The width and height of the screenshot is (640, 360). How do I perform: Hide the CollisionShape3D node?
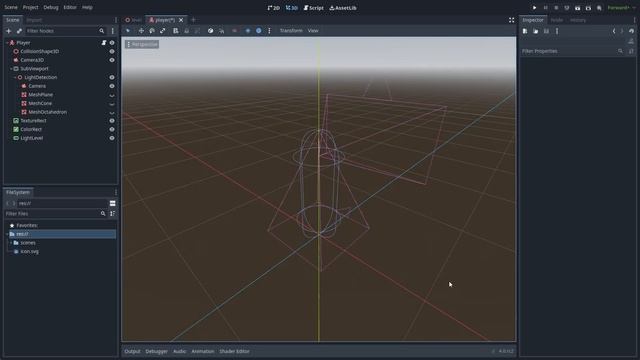112,51
